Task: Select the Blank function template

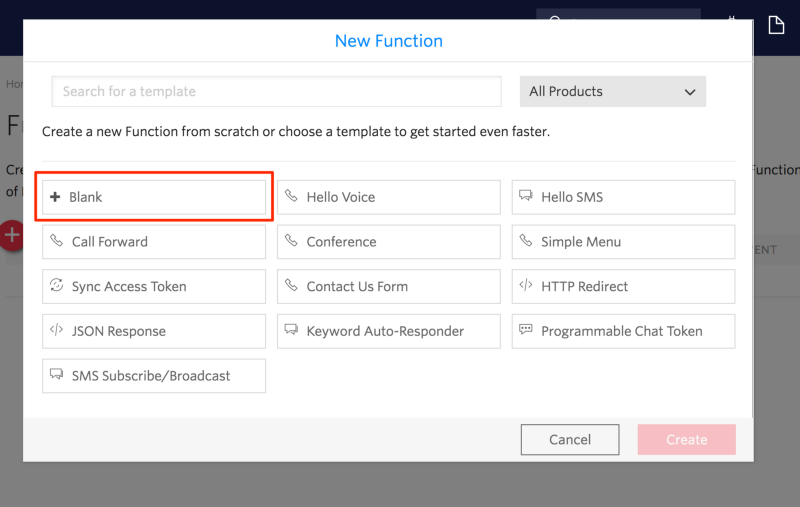Action: click(x=154, y=197)
